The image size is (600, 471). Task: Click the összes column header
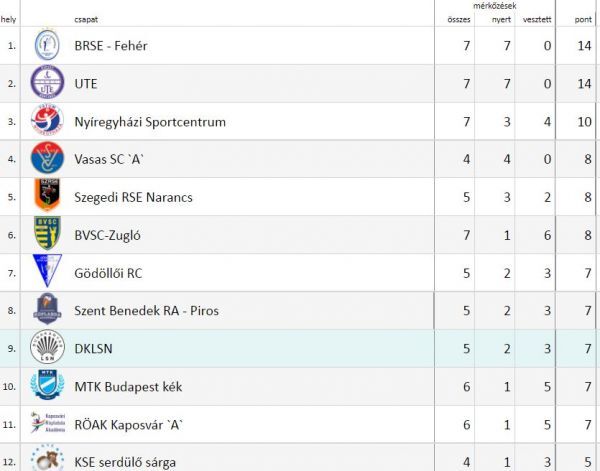[459, 20]
